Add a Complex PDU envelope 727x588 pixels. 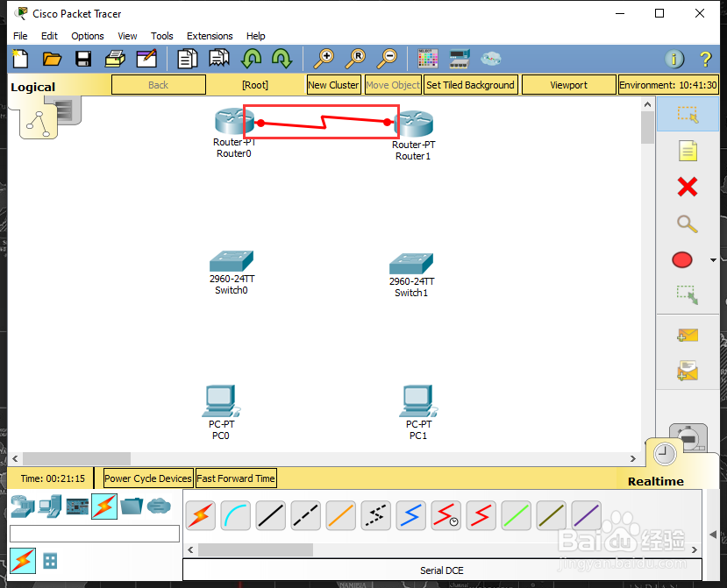point(688,371)
